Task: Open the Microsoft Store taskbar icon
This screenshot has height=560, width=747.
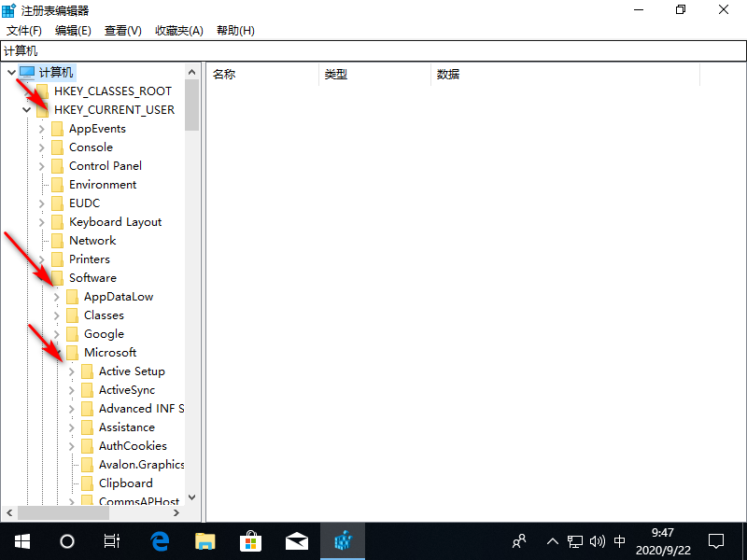Action: pos(250,541)
